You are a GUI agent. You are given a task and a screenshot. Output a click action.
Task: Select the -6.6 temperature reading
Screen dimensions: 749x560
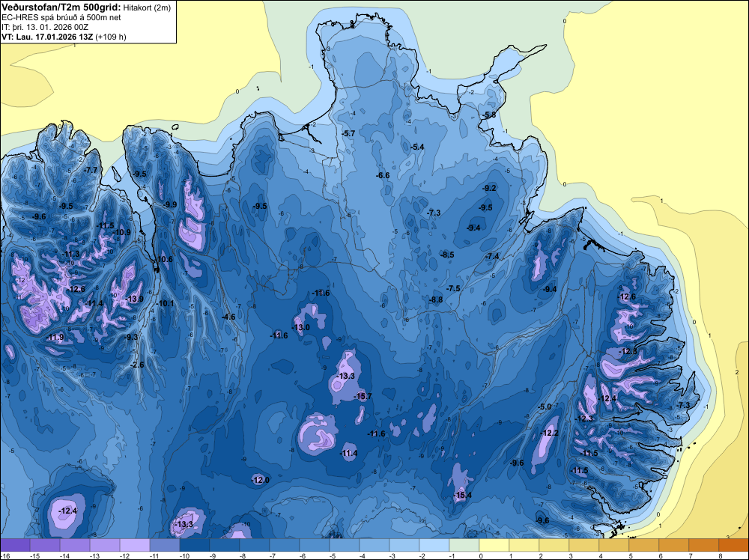[x=383, y=176]
